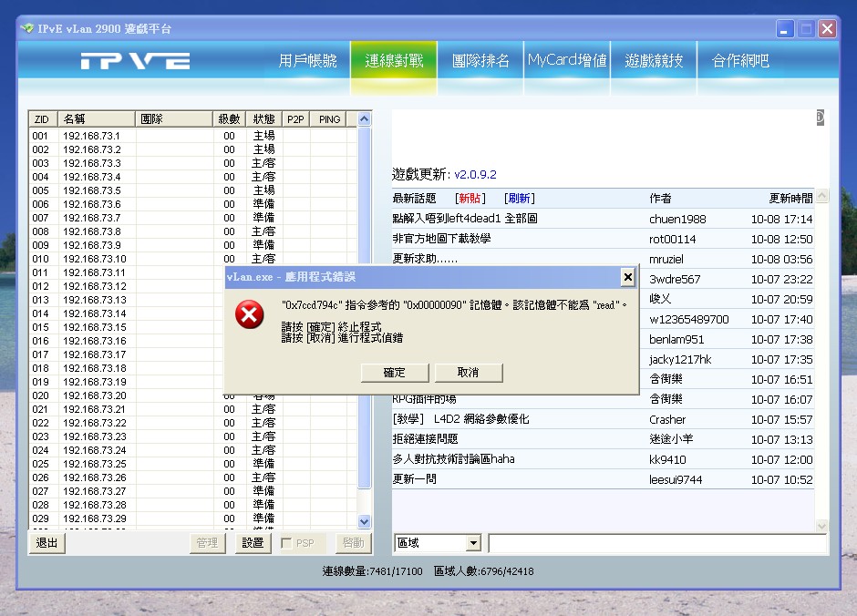Sort list by 名稱 column header
The image size is (857, 616).
pos(97,119)
